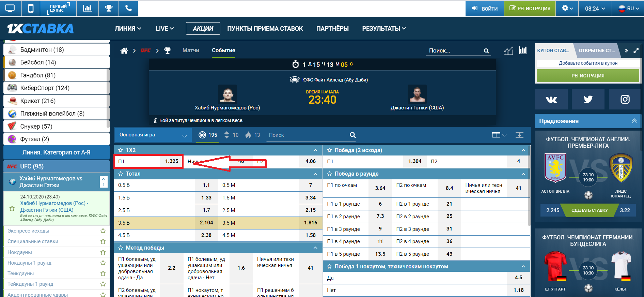
Task: Open the phone callback icon
Action: (x=128, y=8)
